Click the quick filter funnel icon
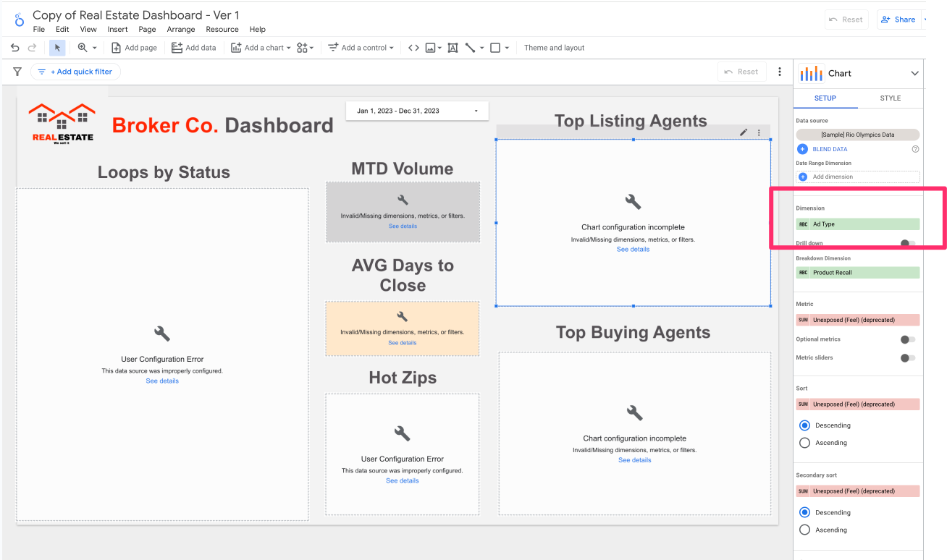 17,72
